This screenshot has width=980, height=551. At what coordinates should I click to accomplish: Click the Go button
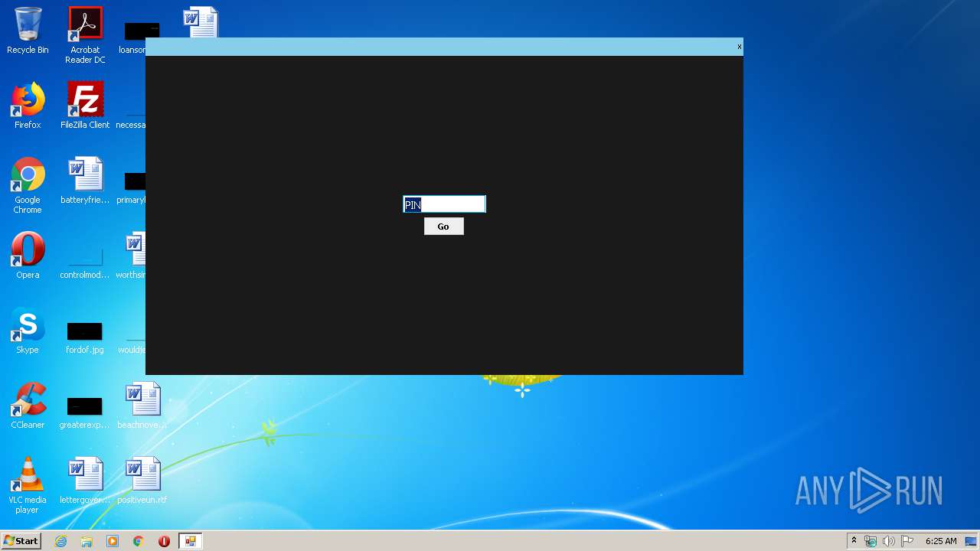(443, 227)
